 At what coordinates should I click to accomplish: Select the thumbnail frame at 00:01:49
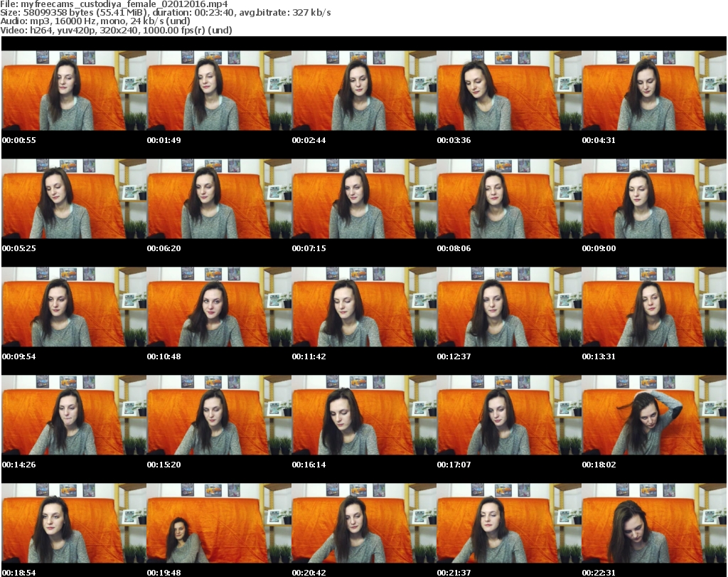coord(219,90)
